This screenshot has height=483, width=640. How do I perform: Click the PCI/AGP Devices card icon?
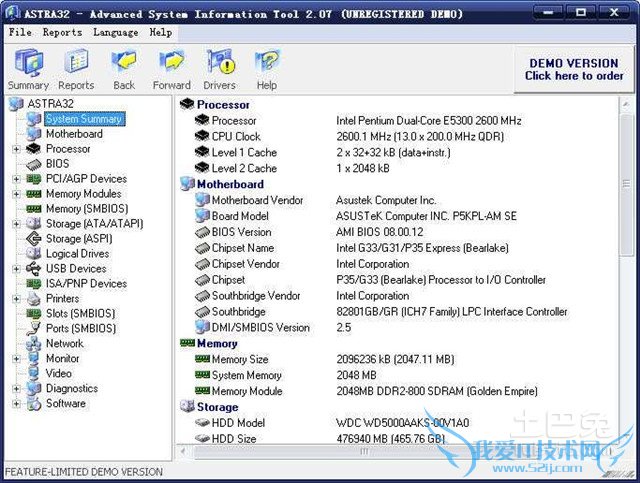[33, 179]
